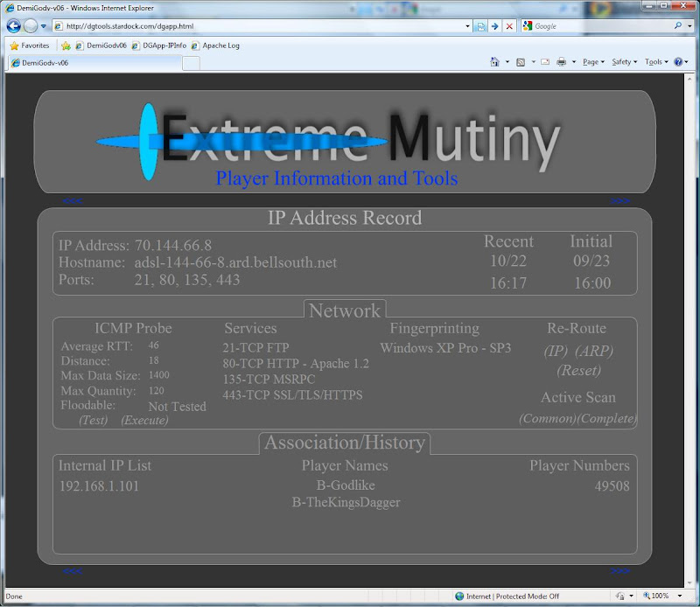700x607 pixels.
Task: Open the Print dropdown arrow
Action: (x=574, y=62)
